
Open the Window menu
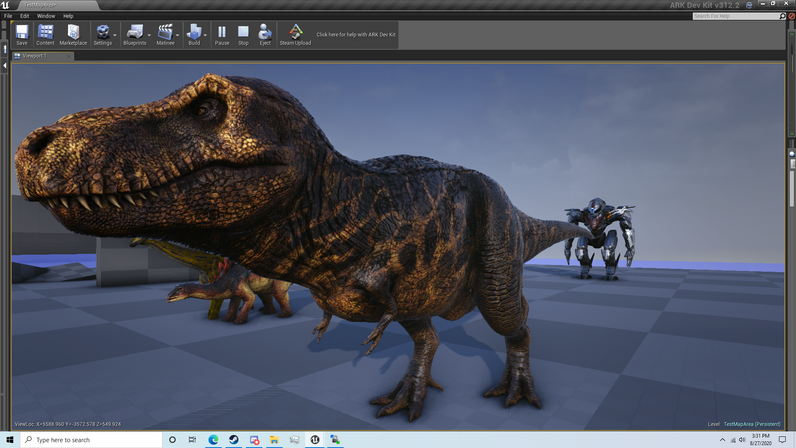[46, 16]
